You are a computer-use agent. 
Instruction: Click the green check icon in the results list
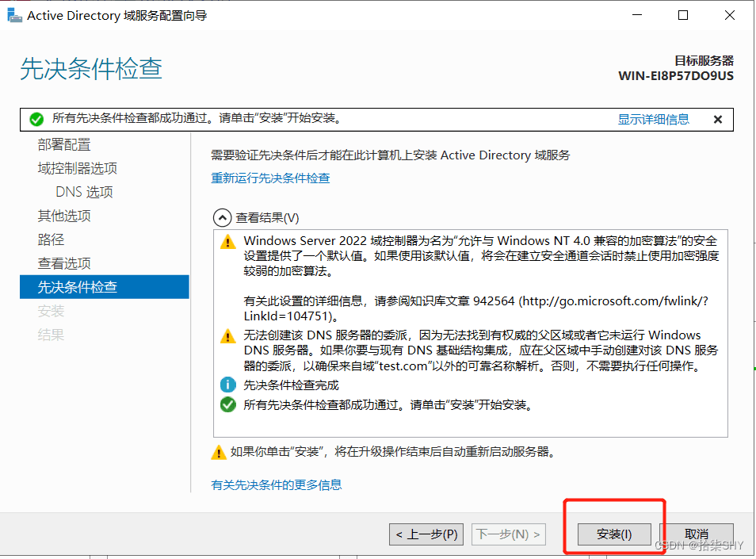[x=227, y=404]
